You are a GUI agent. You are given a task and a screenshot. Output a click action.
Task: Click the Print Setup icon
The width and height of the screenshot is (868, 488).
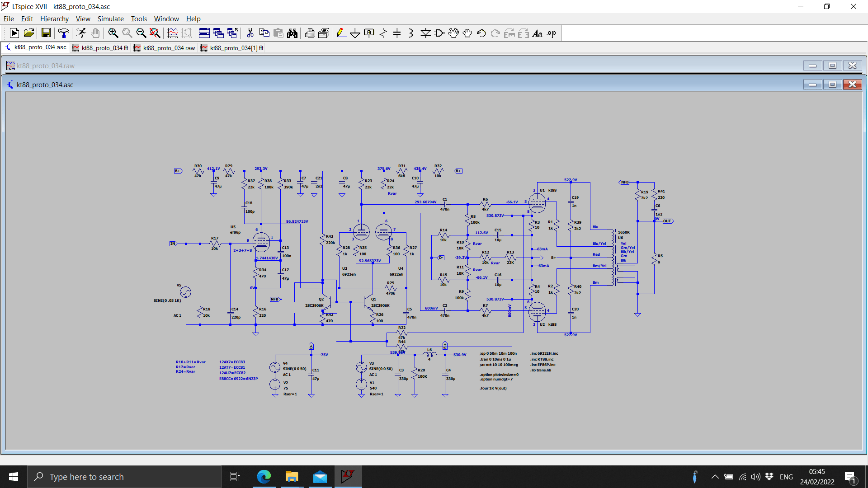click(x=310, y=33)
